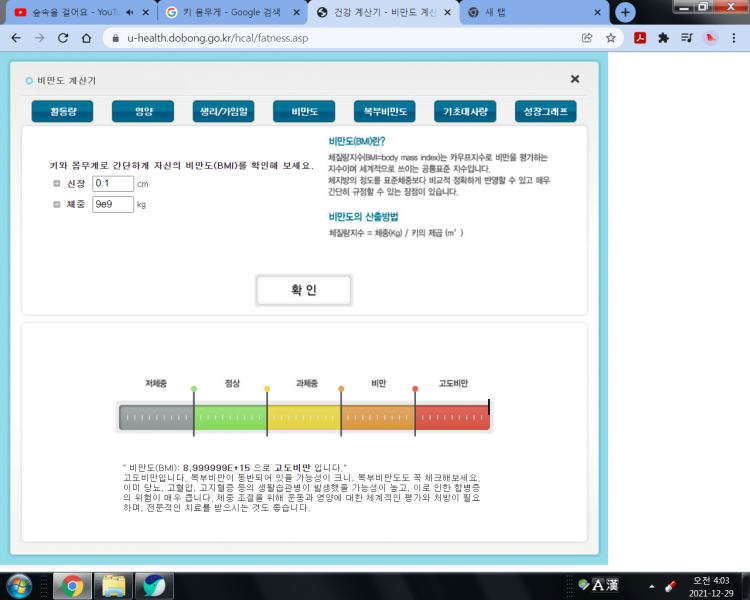Image resolution: width=750 pixels, height=600 pixels.
Task: Open the 기초대사량 calculator
Action: tap(465, 111)
